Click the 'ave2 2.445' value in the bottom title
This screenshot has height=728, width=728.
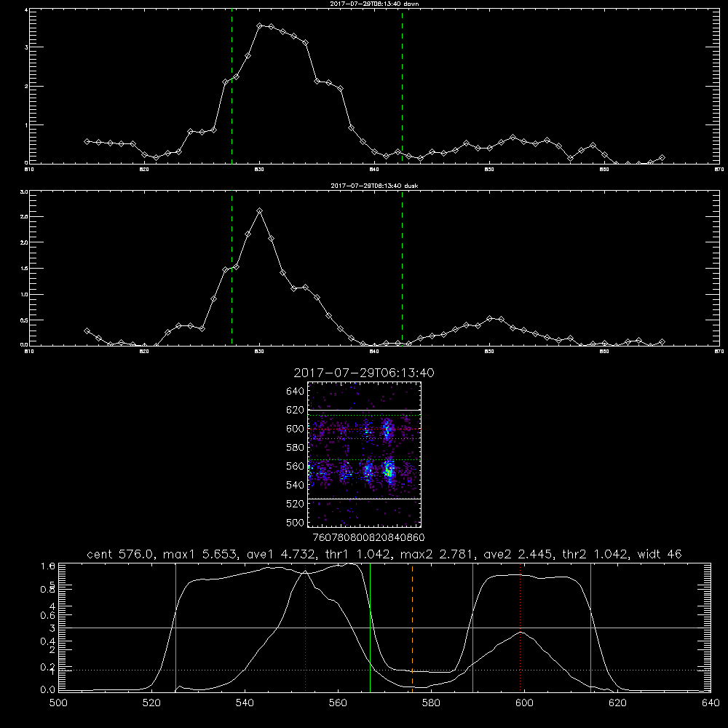click(x=520, y=554)
